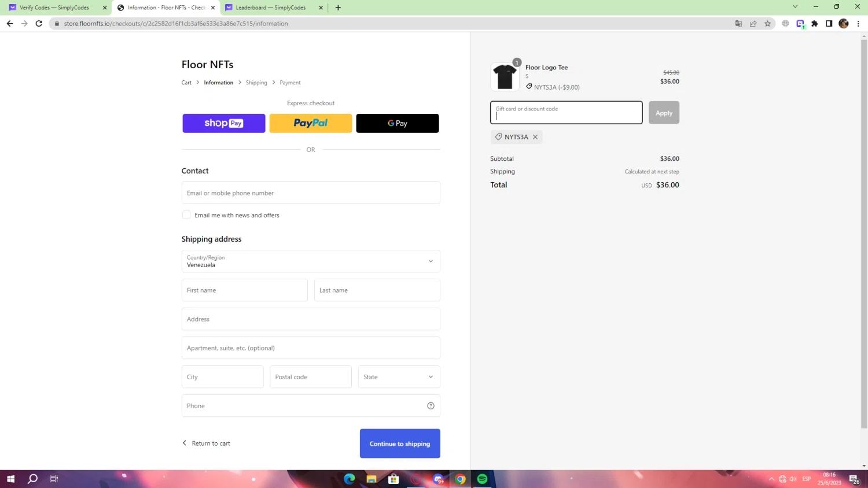Switch to the Verify Codes — SimplyCodes tab
The width and height of the screenshot is (868, 488).
[x=54, y=8]
